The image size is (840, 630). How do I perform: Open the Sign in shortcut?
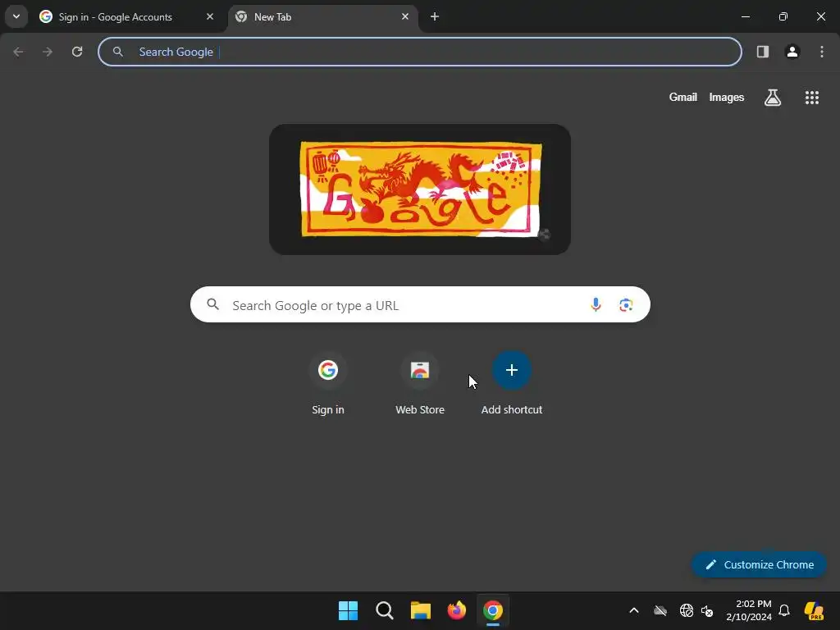(328, 383)
